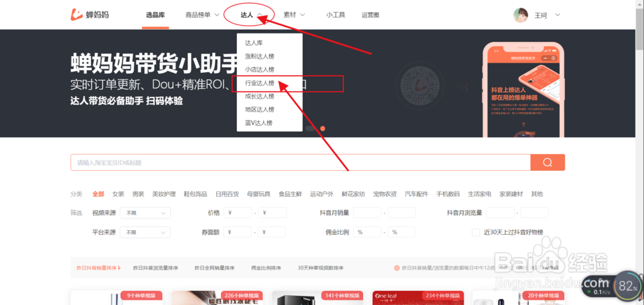
Task: Click the maximum 价格 input field
Action: click(272, 213)
